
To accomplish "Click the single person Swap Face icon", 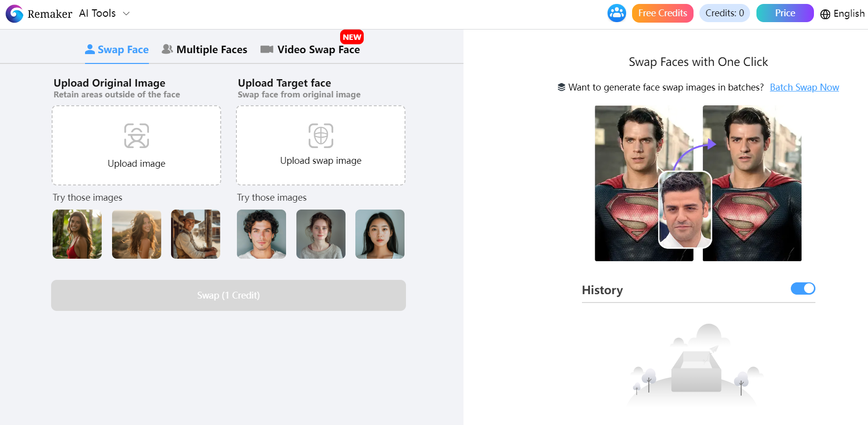I will coord(90,49).
